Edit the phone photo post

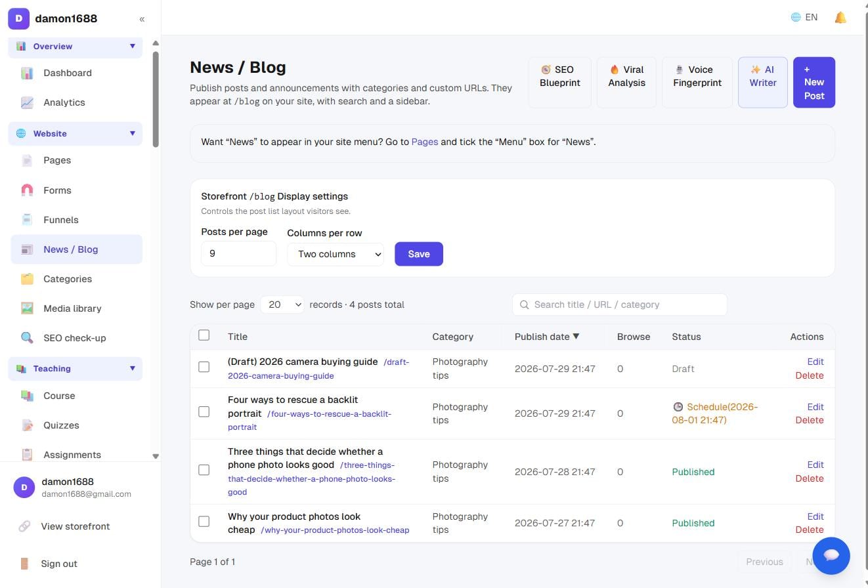[x=815, y=465]
